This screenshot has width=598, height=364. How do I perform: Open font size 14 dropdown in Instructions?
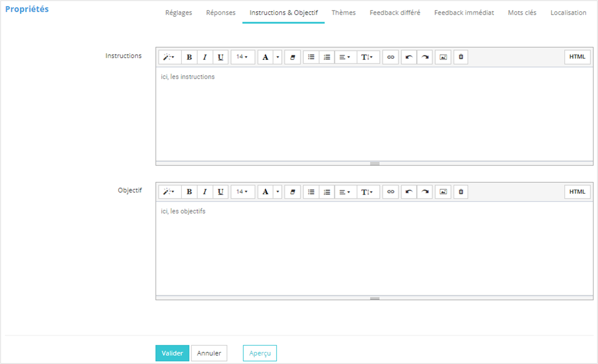(242, 57)
